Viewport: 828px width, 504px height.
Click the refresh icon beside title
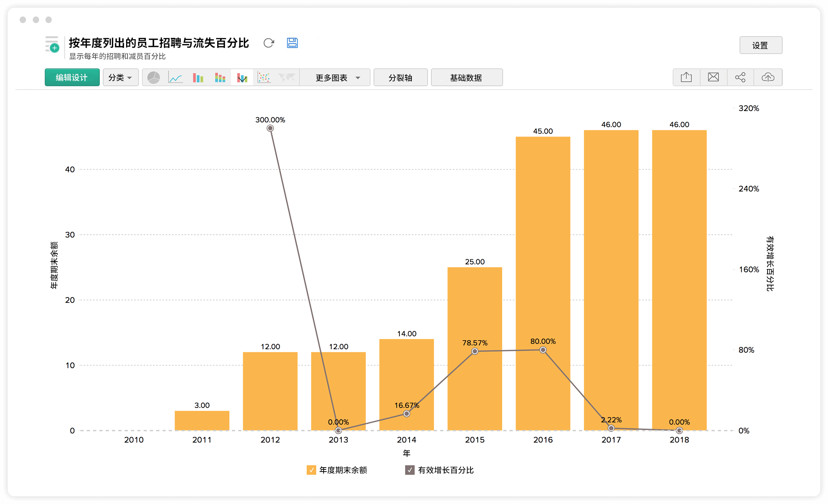(x=269, y=43)
